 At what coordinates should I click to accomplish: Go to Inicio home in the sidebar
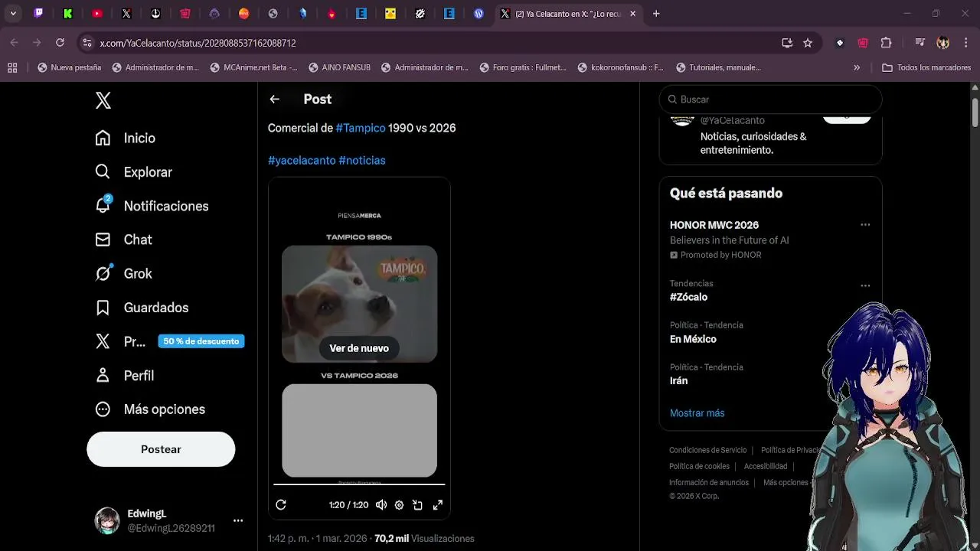click(125, 138)
